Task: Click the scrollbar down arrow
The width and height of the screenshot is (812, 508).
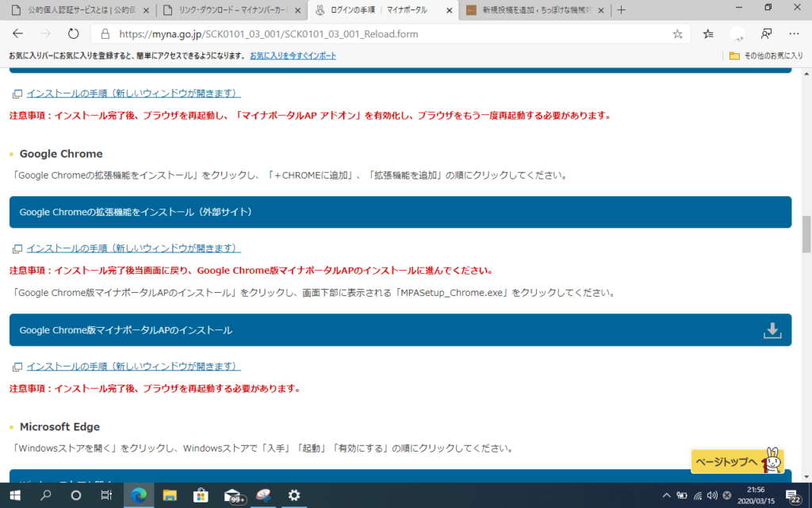Action: pos(806,477)
